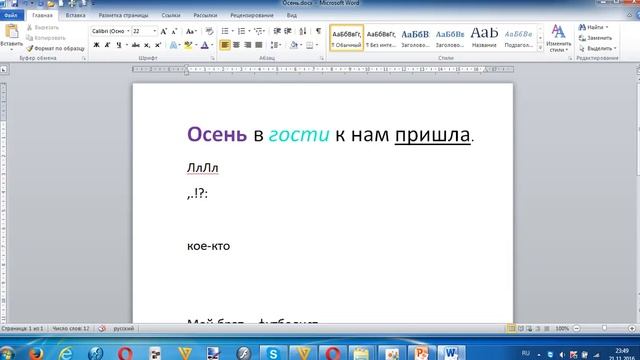Open Firefox from the taskbar
The height and width of the screenshot is (360, 640).
(x=36, y=353)
